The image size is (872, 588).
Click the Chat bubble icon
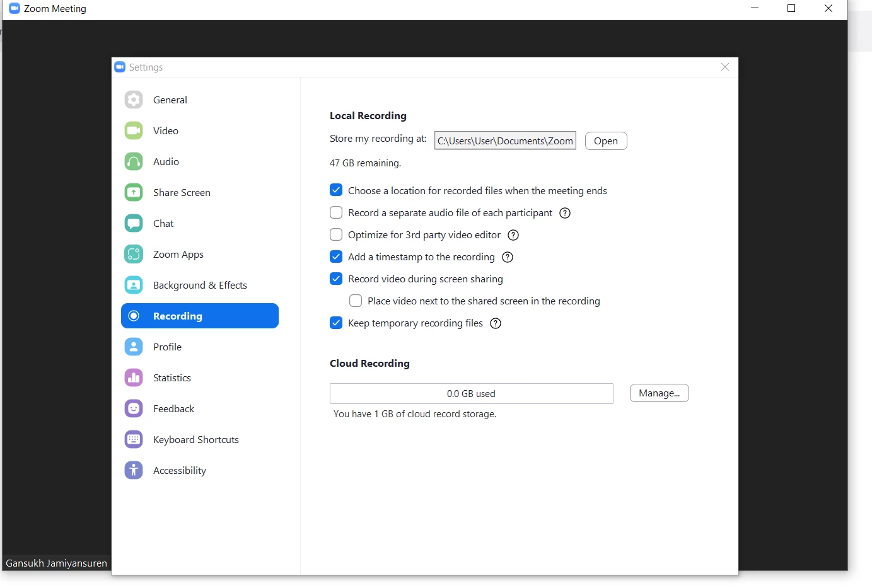point(134,223)
